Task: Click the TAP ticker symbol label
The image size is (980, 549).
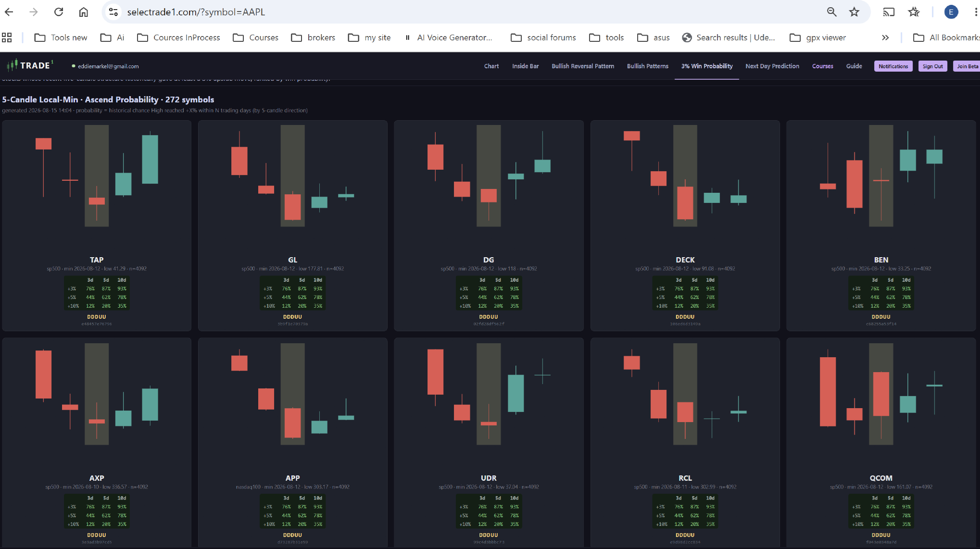Action: [x=97, y=260]
